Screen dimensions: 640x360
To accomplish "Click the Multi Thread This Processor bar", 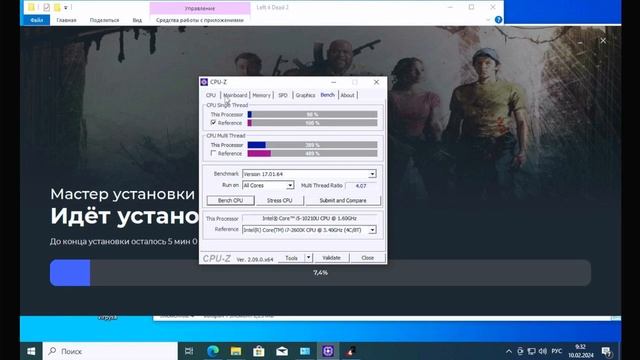I will click(x=312, y=145).
